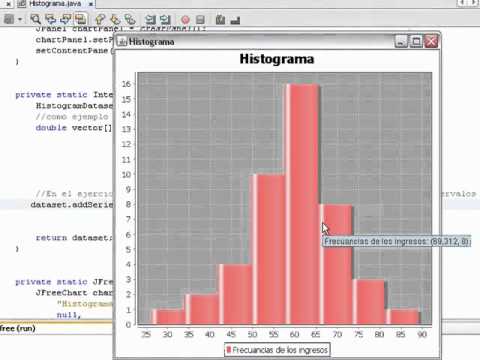Click x-axis label 60
The image size is (480, 360).
click(294, 334)
